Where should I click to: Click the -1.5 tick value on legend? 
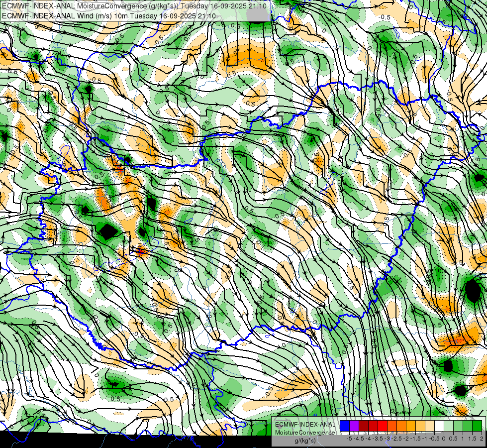pos(415,439)
